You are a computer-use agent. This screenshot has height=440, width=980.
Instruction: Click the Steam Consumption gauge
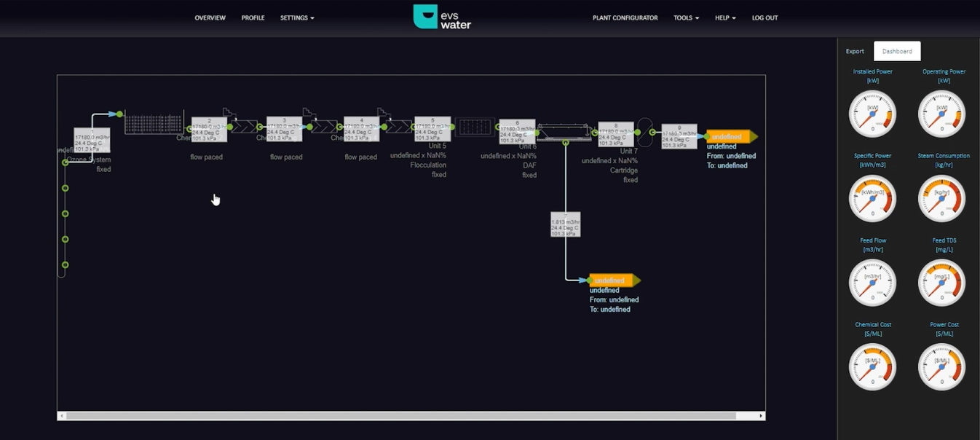tap(942, 198)
